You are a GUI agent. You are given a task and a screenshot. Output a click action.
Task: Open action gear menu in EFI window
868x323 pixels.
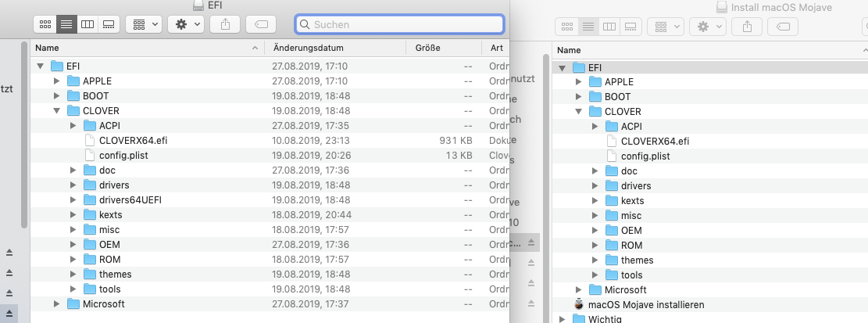coord(186,24)
